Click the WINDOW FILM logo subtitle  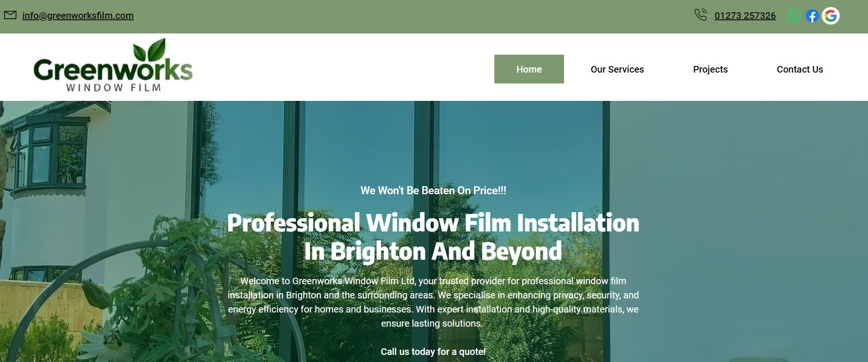pos(114,88)
